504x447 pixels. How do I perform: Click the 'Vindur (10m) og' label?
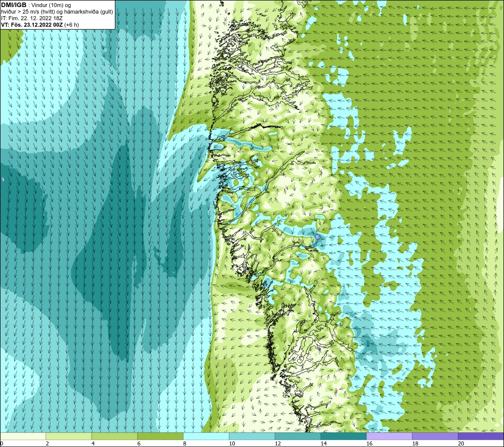(x=51, y=5)
